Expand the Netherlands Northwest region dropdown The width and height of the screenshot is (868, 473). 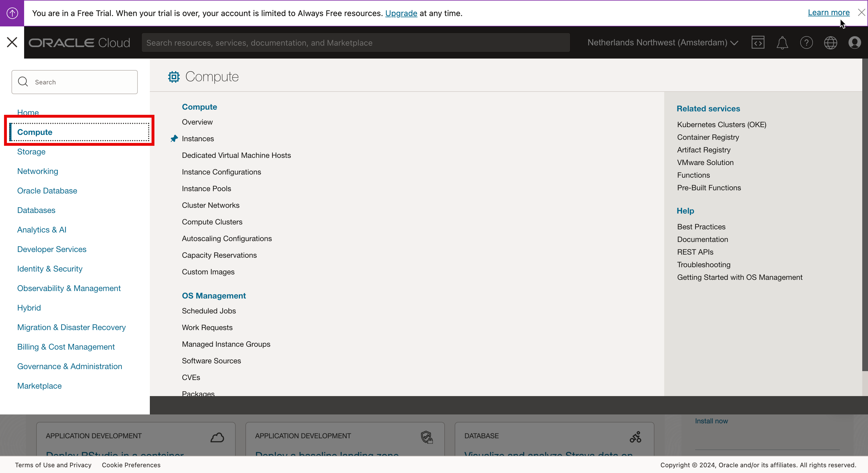(x=662, y=43)
